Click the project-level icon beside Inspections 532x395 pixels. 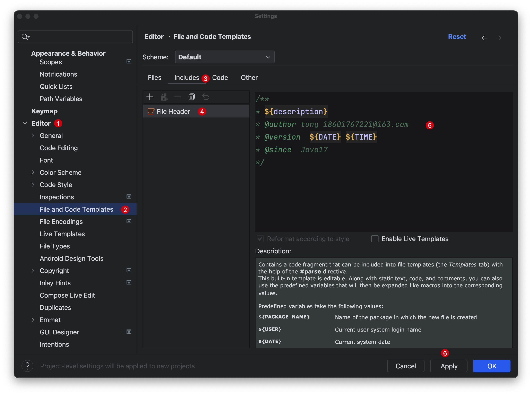pos(129,196)
